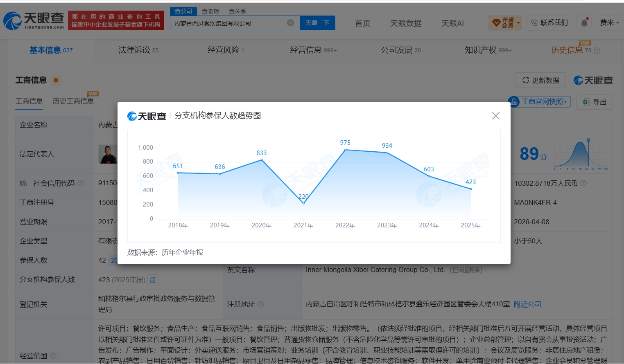The height and width of the screenshot is (364, 624).
Task: Open the 工商官网快照 link
Action: (539, 101)
